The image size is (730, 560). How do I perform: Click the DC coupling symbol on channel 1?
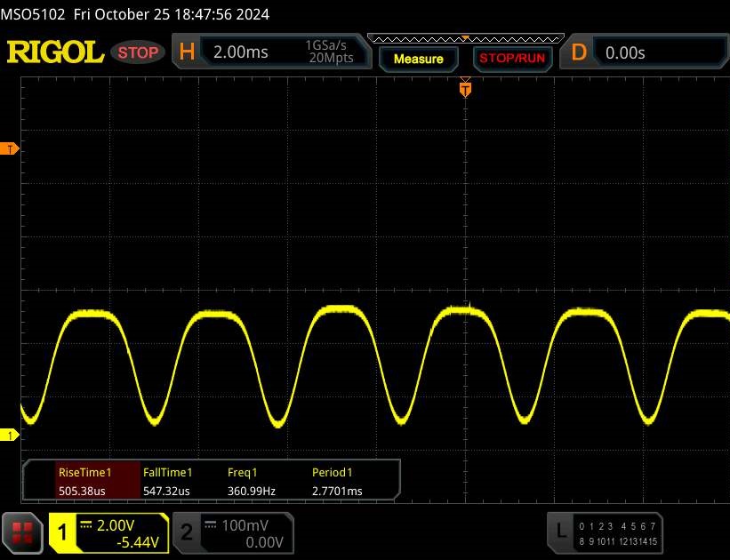pos(86,524)
